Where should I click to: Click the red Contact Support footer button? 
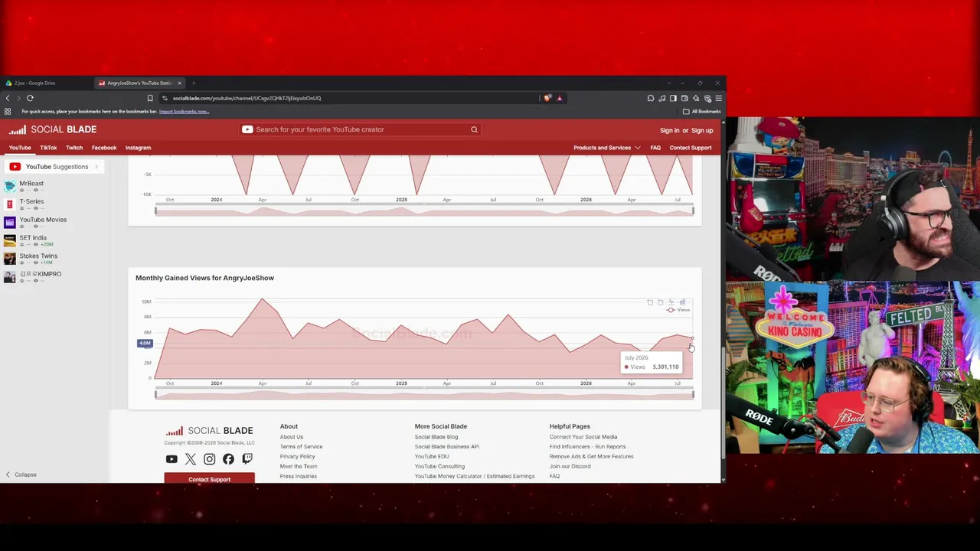pyautogui.click(x=209, y=479)
